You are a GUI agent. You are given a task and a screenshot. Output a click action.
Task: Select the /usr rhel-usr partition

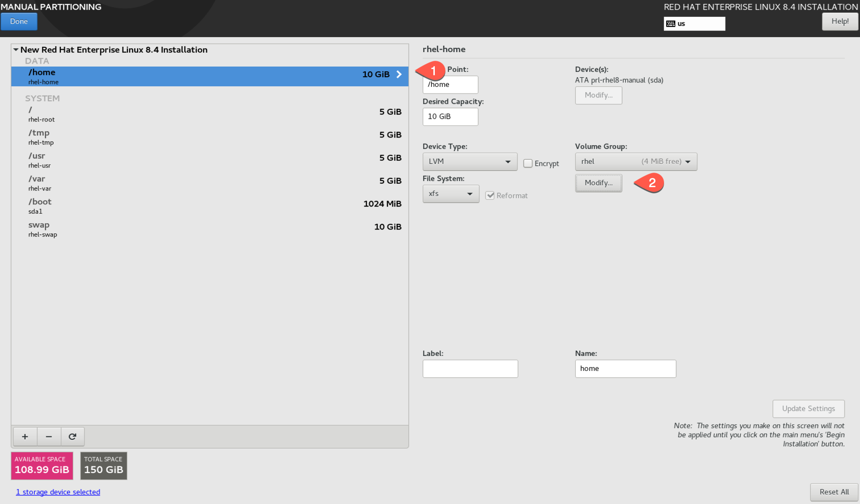point(210,160)
